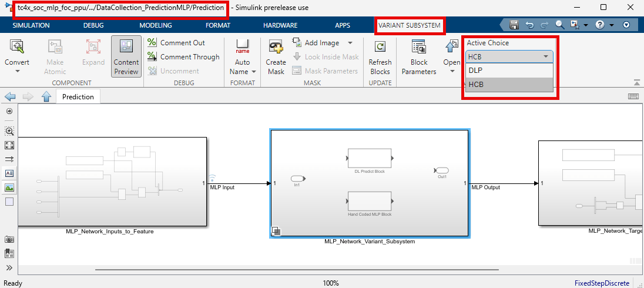
Task: Toggle the Comment Out option
Action: 176,43
